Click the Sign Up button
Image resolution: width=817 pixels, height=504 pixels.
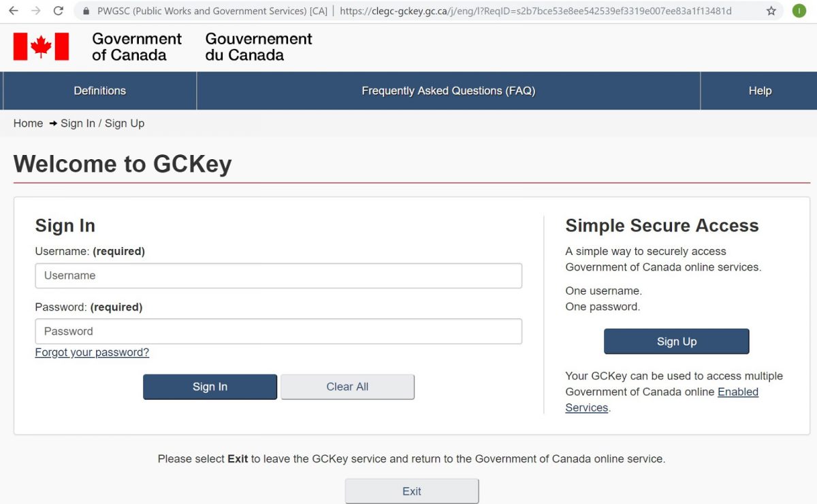tap(677, 341)
